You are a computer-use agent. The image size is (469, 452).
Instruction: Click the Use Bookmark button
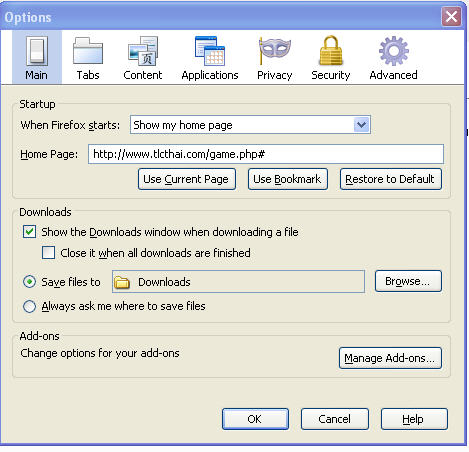288,179
